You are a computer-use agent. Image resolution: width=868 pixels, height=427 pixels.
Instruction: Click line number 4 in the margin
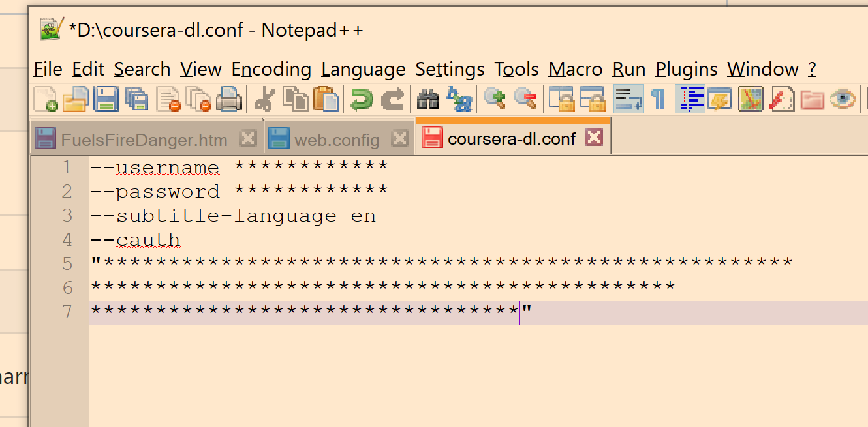[x=67, y=239]
